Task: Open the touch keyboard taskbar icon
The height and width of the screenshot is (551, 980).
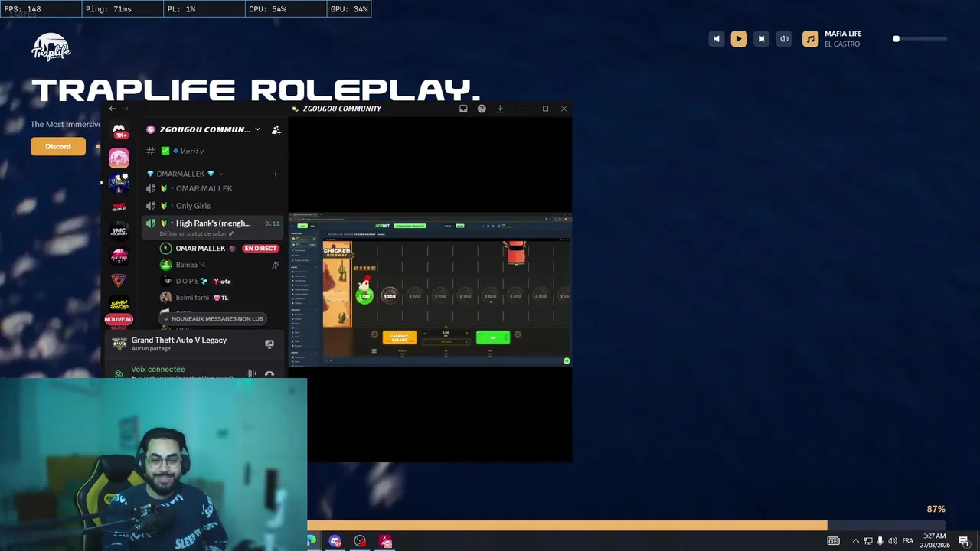Action: (833, 541)
